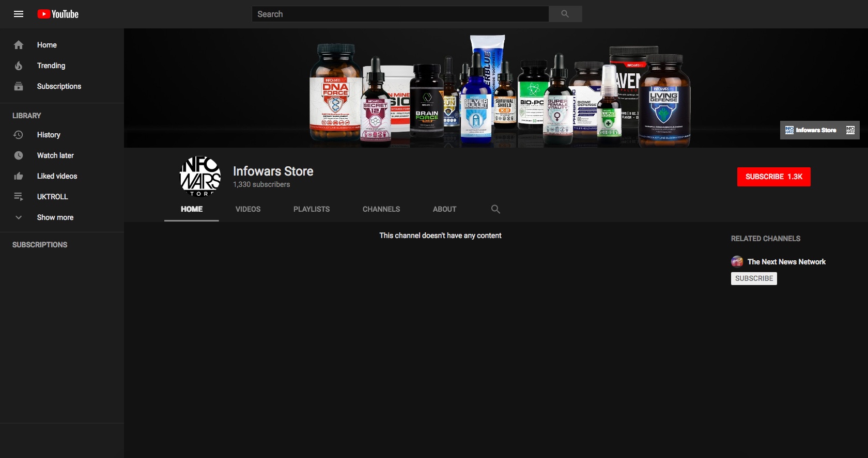The width and height of the screenshot is (868, 458).
Task: Click the Infowars Store channel title
Action: [x=273, y=171]
